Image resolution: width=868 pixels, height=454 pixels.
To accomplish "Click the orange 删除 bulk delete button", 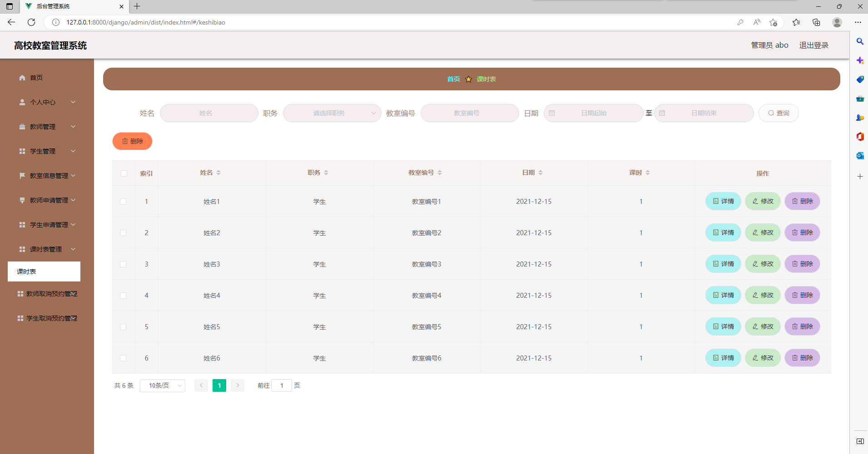I will coord(132,141).
